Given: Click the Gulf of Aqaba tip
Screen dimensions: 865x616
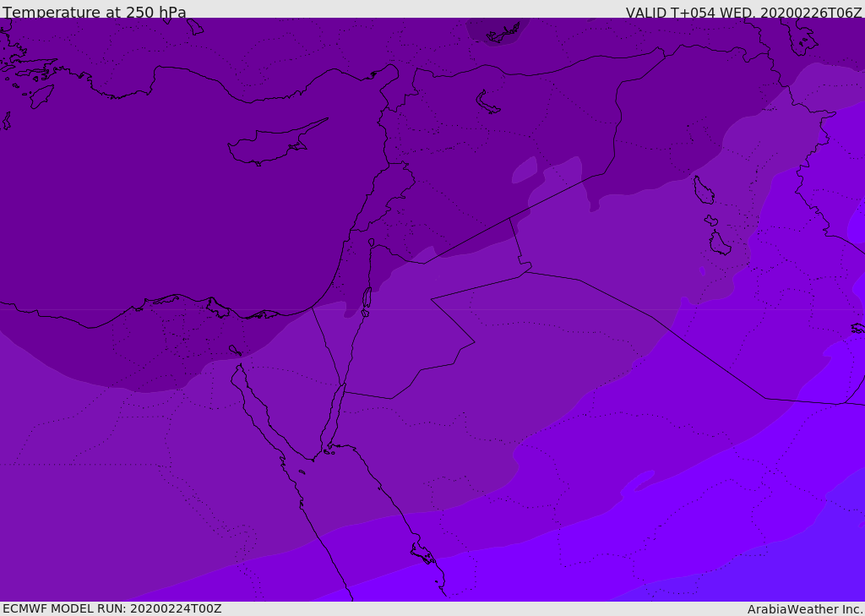Looking at the screenshot, I should tap(343, 386).
